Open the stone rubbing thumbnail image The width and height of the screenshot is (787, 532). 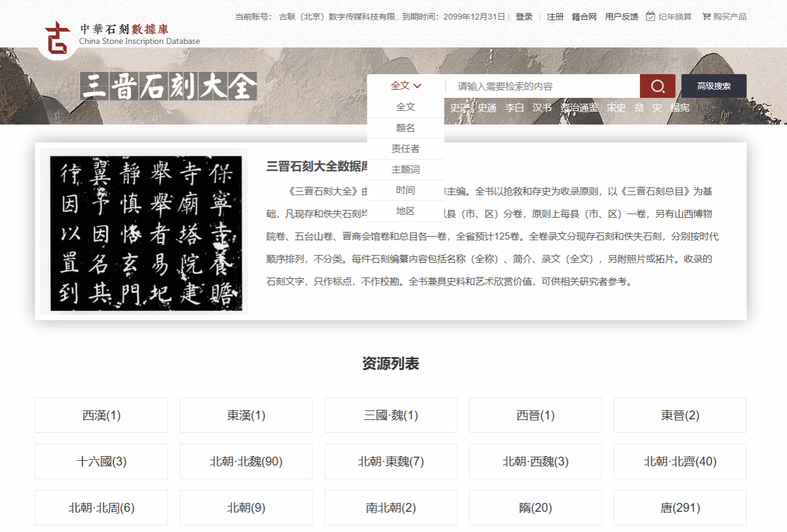pyautogui.click(x=145, y=232)
